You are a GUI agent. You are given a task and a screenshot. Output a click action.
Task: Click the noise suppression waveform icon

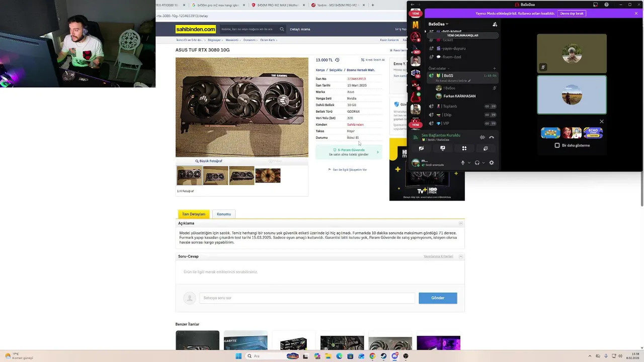(482, 137)
